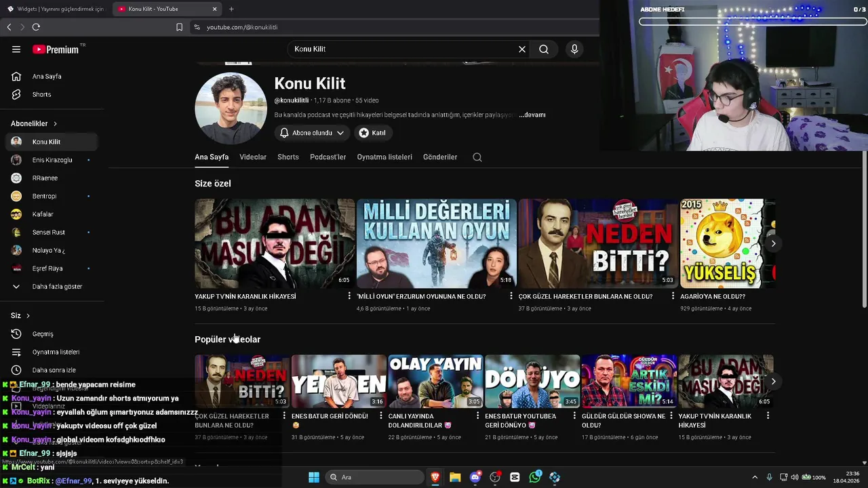This screenshot has width=868, height=488.
Task: Open options for Çok Güzel Hareketler video in Size özel
Action: click(x=673, y=296)
